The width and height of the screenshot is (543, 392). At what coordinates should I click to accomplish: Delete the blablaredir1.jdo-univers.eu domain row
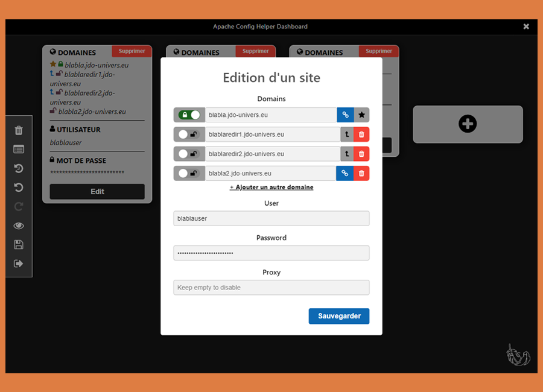tap(361, 134)
